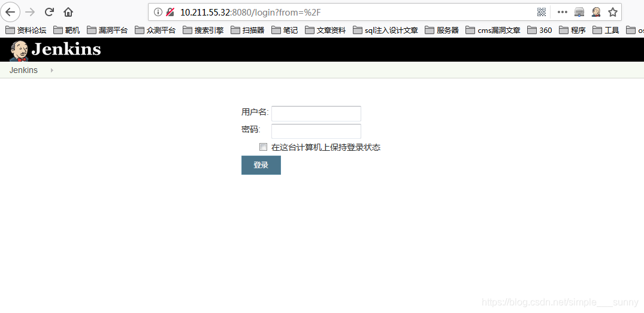The width and height of the screenshot is (644, 313).
Task: Focus the 密码 password input field
Action: point(316,131)
